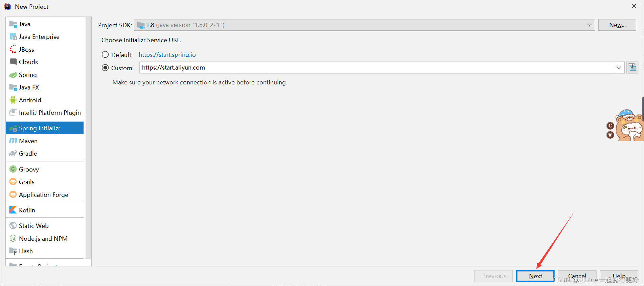Screen dimensions: 644x286
Task: Choose Maven project type
Action: 45,141
